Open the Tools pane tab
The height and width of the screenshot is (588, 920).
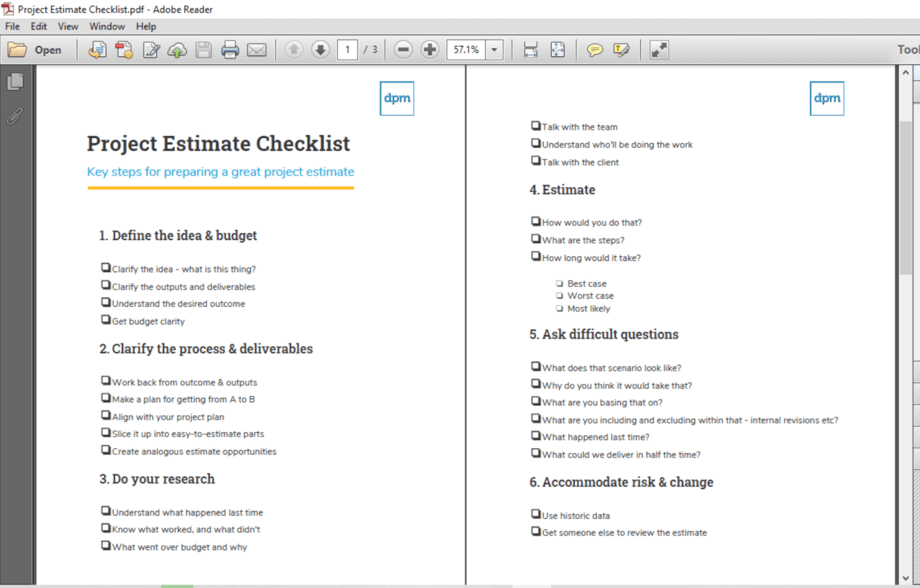coord(908,49)
